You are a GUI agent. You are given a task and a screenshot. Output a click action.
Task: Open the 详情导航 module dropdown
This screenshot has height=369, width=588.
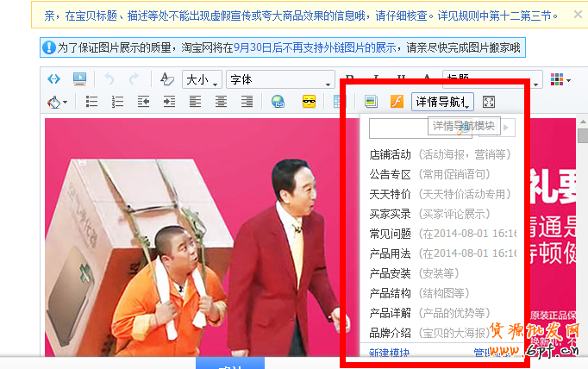click(x=442, y=102)
